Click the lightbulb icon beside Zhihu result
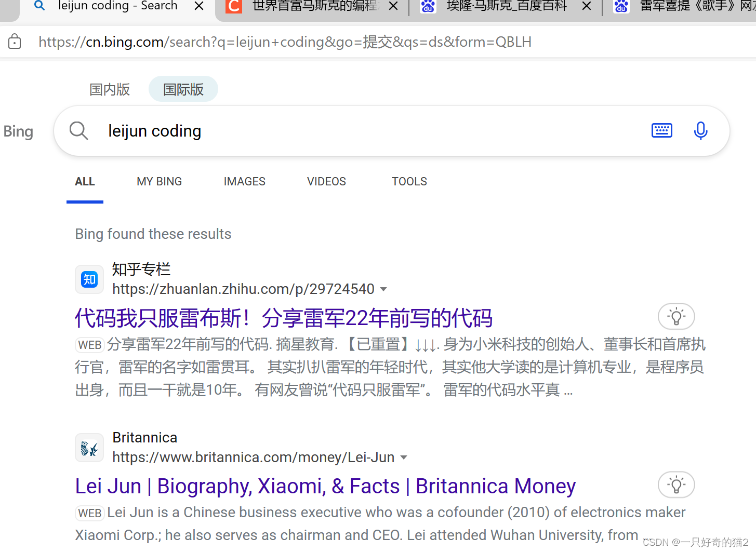The image size is (756, 552). pyautogui.click(x=676, y=316)
